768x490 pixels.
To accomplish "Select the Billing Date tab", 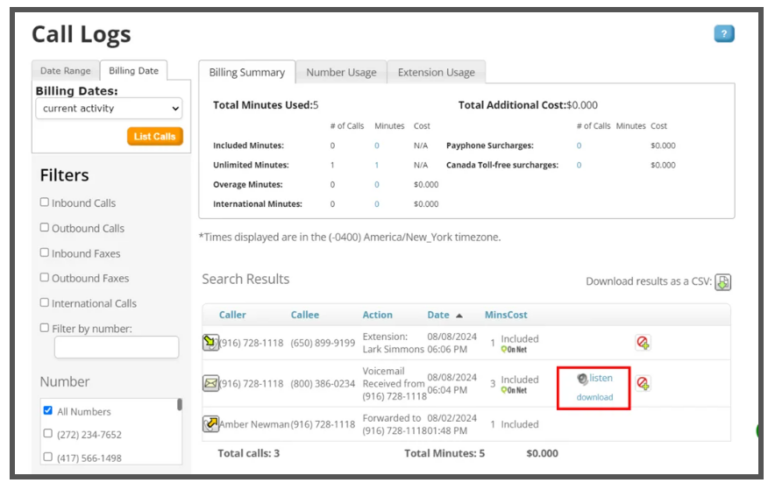I will pos(134,71).
